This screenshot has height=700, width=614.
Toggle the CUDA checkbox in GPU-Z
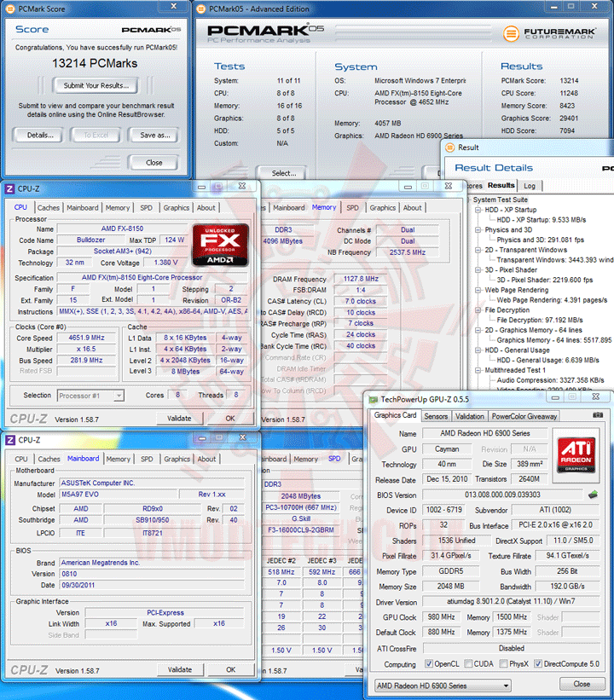[468, 664]
